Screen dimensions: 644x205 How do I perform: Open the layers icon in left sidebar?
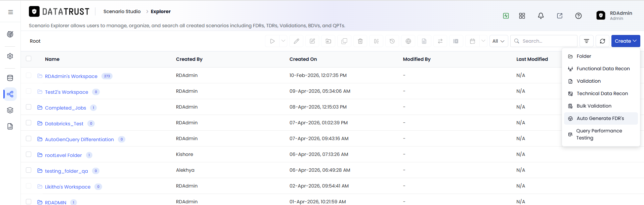[x=10, y=110]
